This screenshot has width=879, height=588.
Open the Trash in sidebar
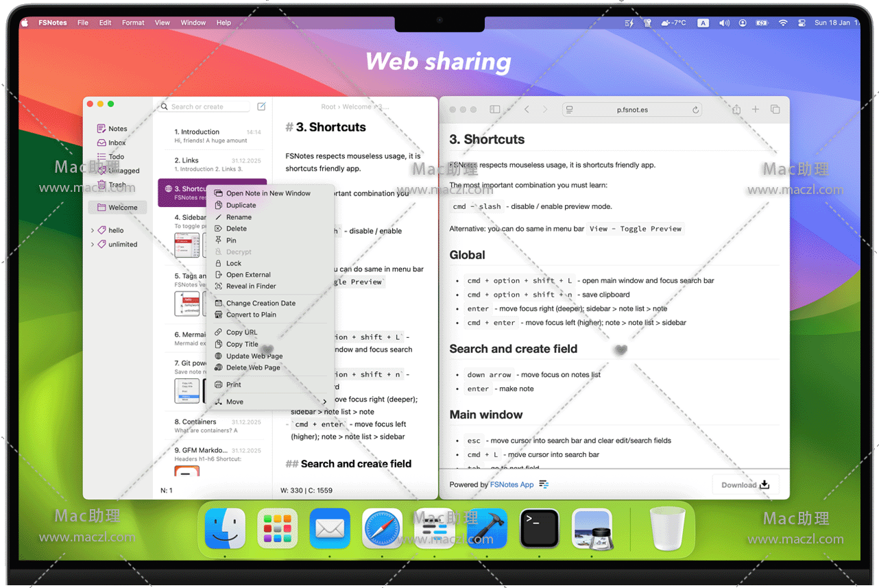pos(117,185)
